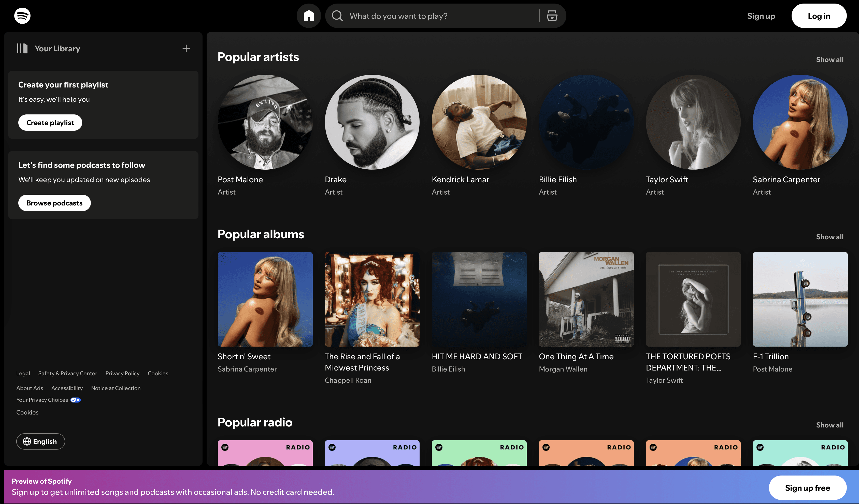
Task: Show all Popular artists
Action: pyautogui.click(x=830, y=60)
